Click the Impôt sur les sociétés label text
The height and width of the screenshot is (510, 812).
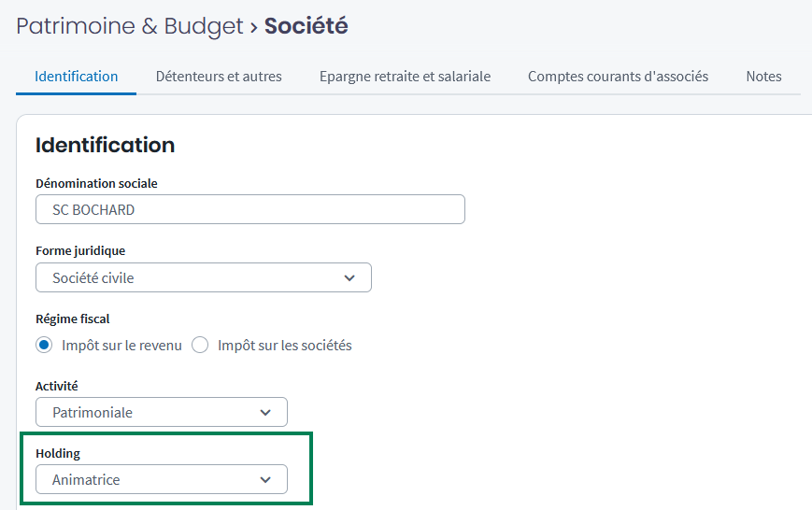coord(284,346)
